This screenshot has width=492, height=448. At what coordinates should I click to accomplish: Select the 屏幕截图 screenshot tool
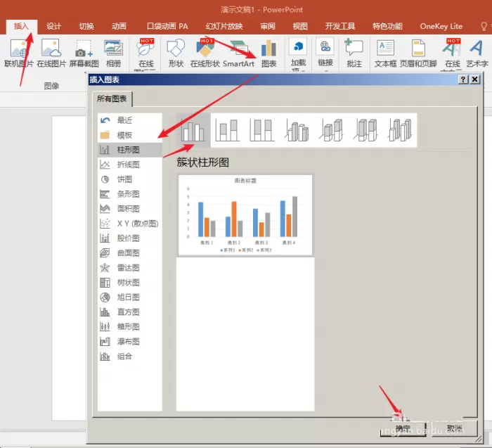84,53
